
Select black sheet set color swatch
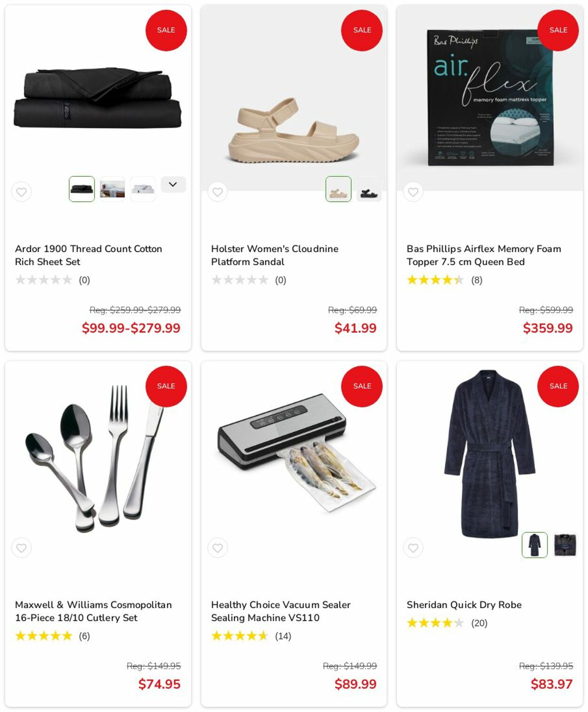[x=82, y=189]
